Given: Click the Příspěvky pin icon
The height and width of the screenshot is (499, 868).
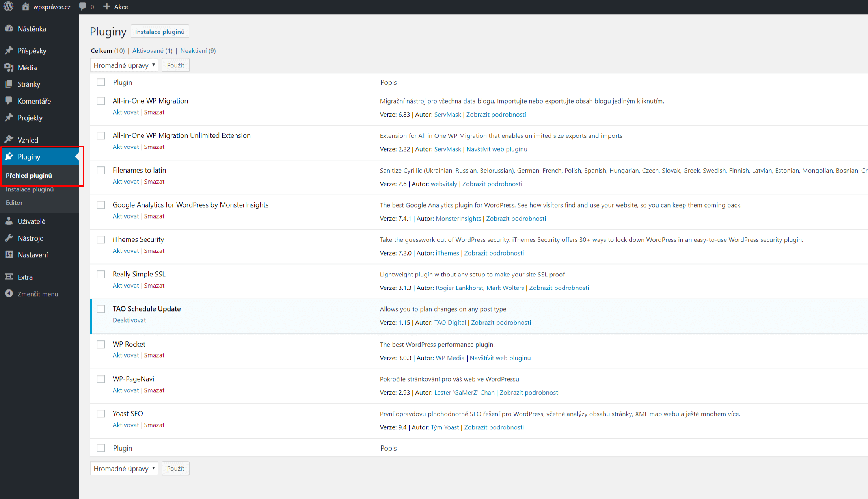Looking at the screenshot, I should (9, 50).
